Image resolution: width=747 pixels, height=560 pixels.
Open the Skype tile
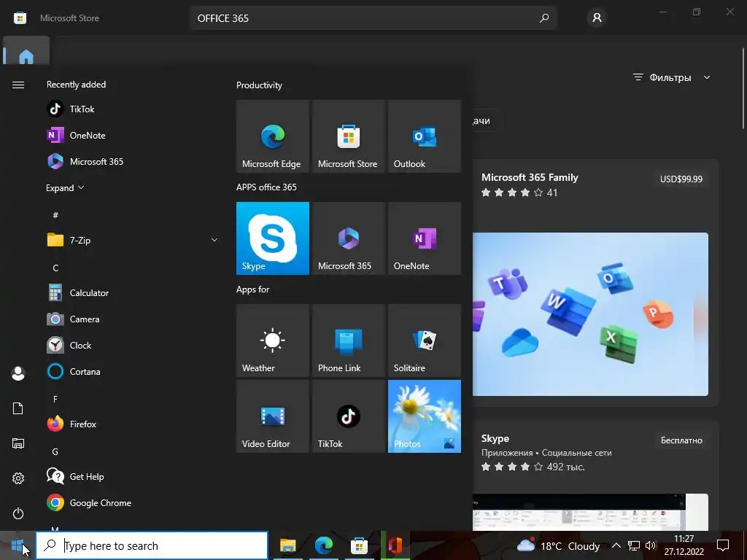[273, 238]
